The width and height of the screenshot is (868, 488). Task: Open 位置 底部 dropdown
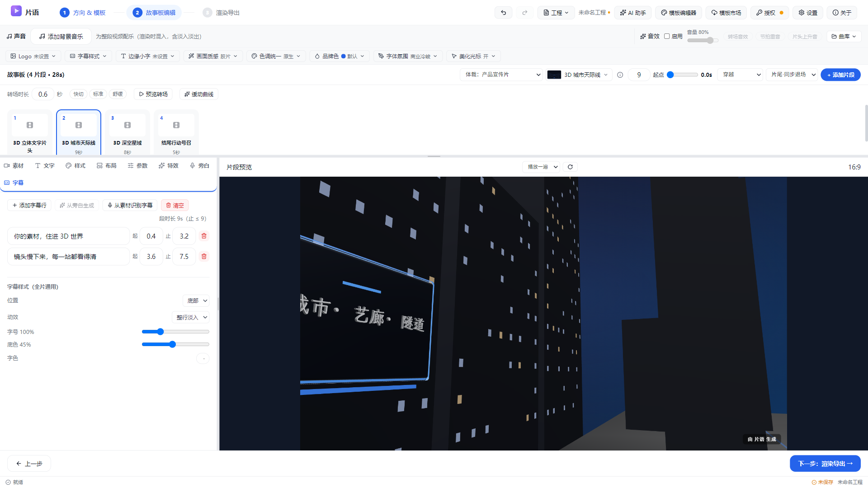[196, 300]
